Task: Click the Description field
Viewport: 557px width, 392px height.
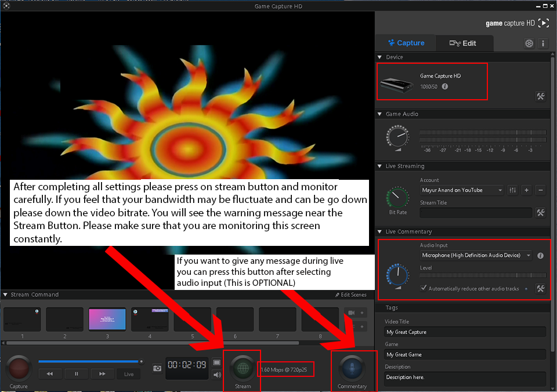Action: click(465, 379)
